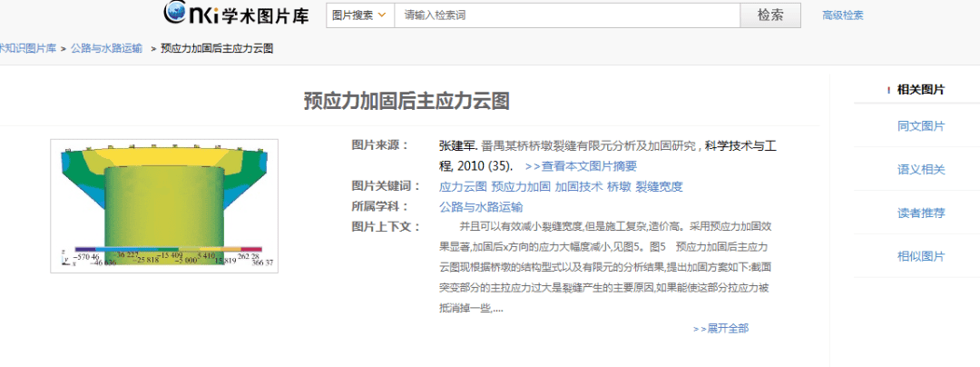The image size is (980, 367).
Task: Open journal link 科学技术与工程
Action: click(x=607, y=155)
